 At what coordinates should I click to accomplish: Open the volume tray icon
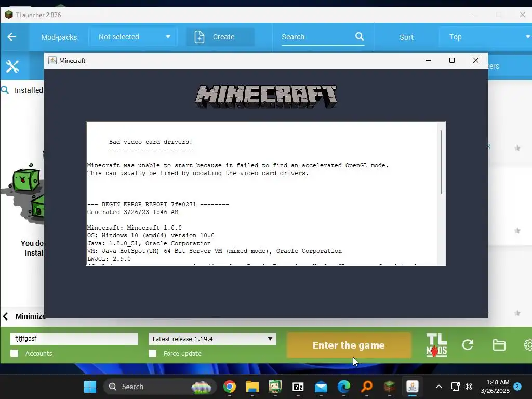click(468, 387)
